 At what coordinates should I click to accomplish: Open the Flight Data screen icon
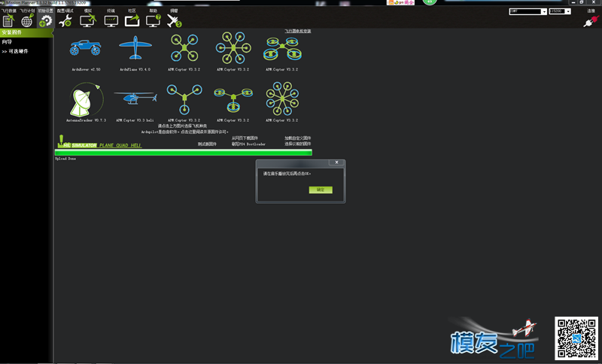(x=8, y=21)
